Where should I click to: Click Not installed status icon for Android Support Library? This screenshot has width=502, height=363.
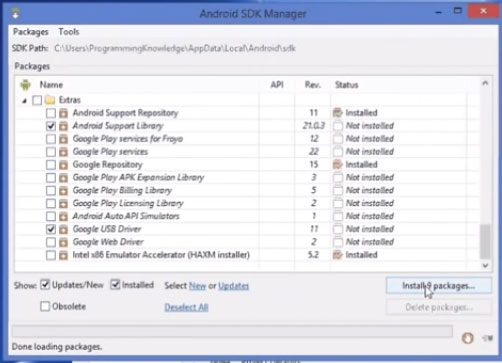coord(338,126)
